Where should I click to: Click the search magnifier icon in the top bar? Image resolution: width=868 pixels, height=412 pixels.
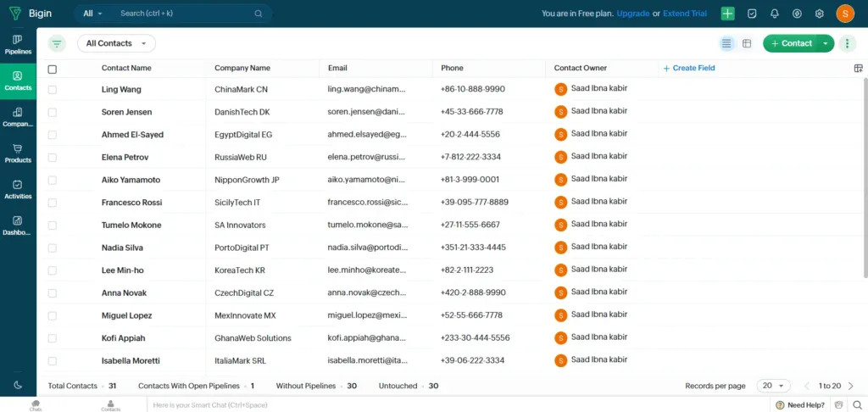click(259, 14)
